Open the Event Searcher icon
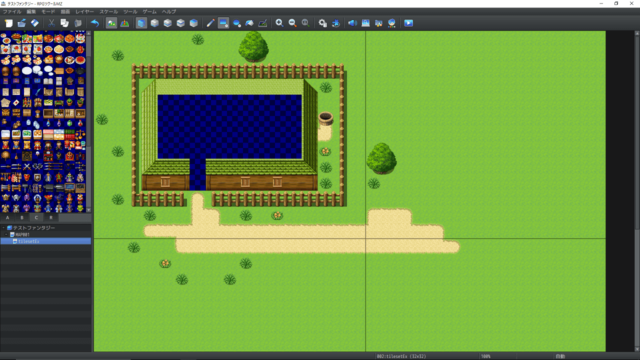 365,23
